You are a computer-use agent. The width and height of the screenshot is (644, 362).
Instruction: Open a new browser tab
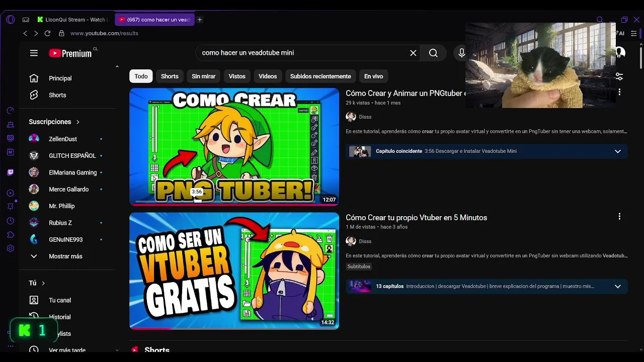click(200, 20)
